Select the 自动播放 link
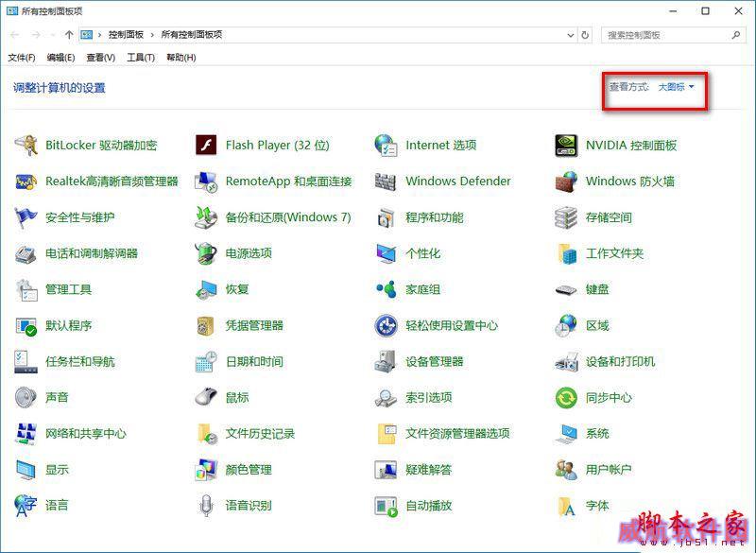Screen dimensions: 756x553 [x=429, y=506]
